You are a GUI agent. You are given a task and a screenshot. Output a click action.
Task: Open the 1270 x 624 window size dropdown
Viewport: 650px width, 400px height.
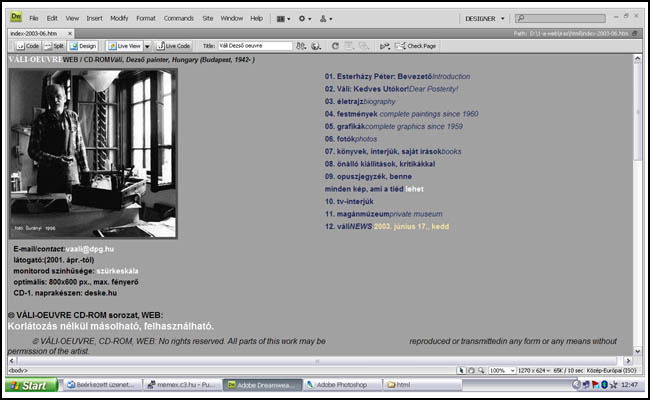point(534,371)
